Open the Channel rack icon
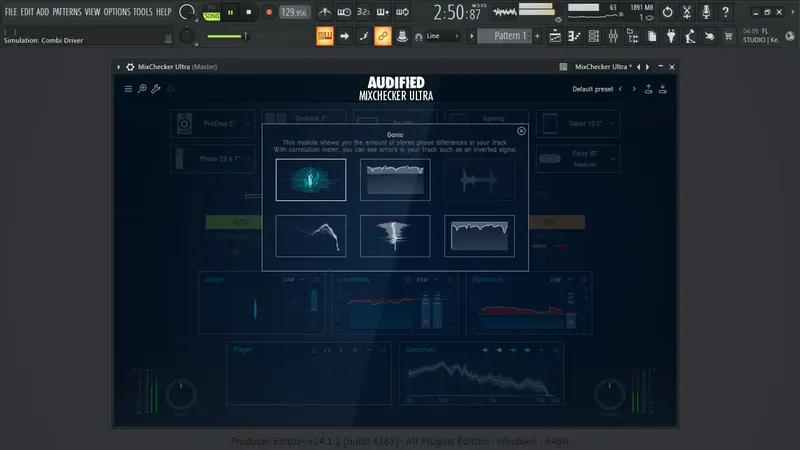The image size is (800, 450). (593, 36)
